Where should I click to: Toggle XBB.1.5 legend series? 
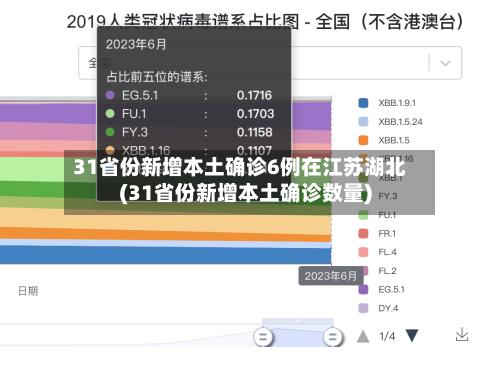[384, 140]
